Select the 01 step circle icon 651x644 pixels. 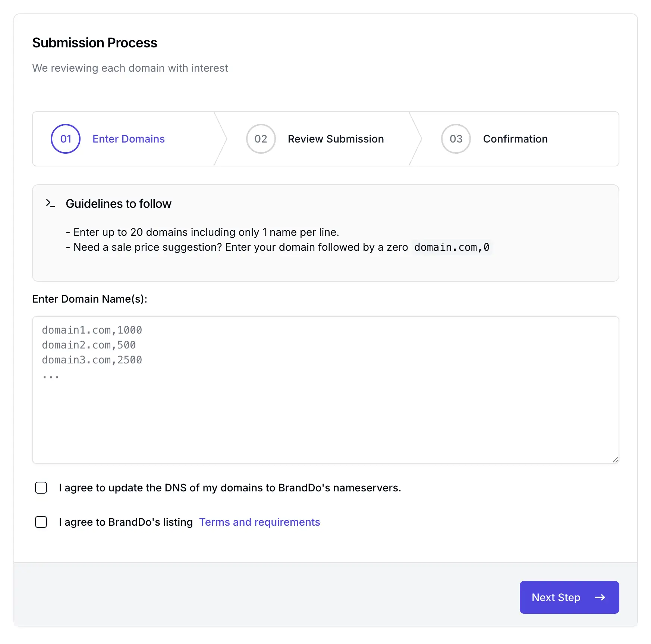65,139
